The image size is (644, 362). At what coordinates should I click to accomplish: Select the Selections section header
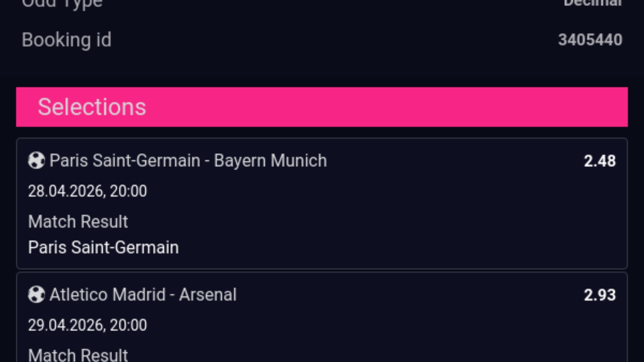(92, 107)
